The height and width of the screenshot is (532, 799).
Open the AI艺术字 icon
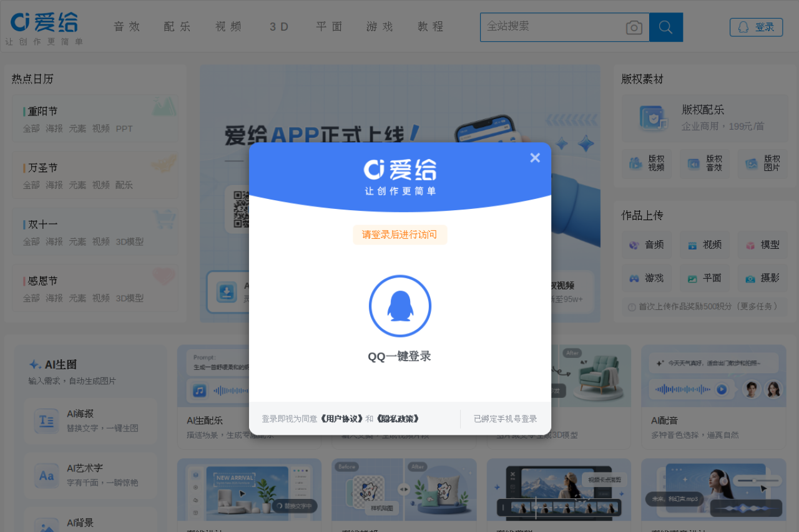tap(47, 476)
